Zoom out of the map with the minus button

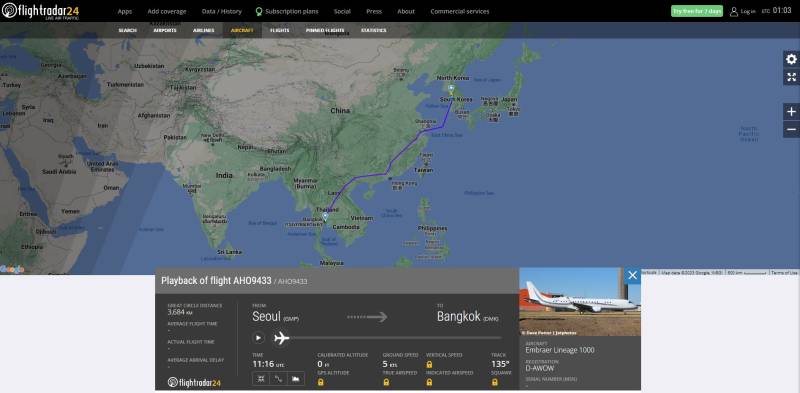tap(791, 129)
